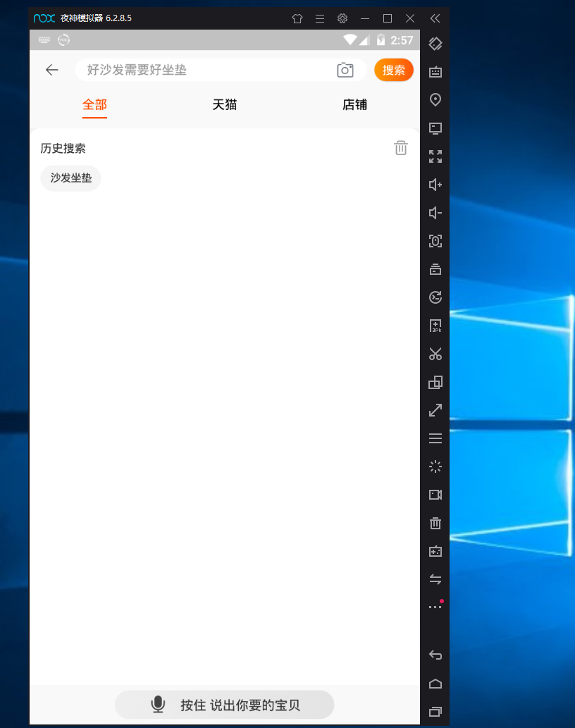Select the 沙发坐垫 history search chip
Screen dimensions: 575x728
pyautogui.click(x=70, y=178)
